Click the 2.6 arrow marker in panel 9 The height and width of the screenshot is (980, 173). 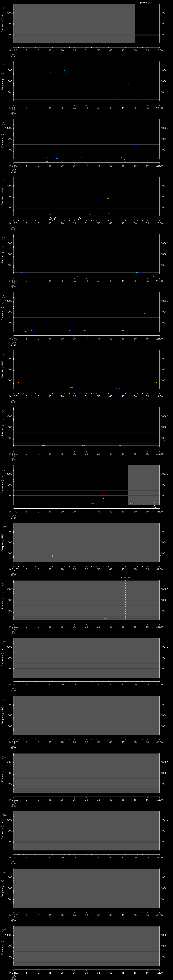[x=154, y=506]
